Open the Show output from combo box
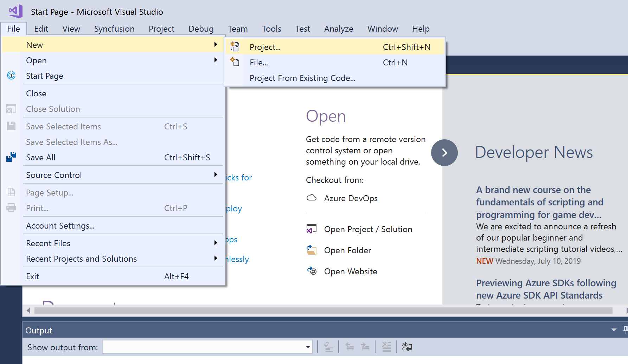Viewport: 628px width, 364px height. coord(207,347)
